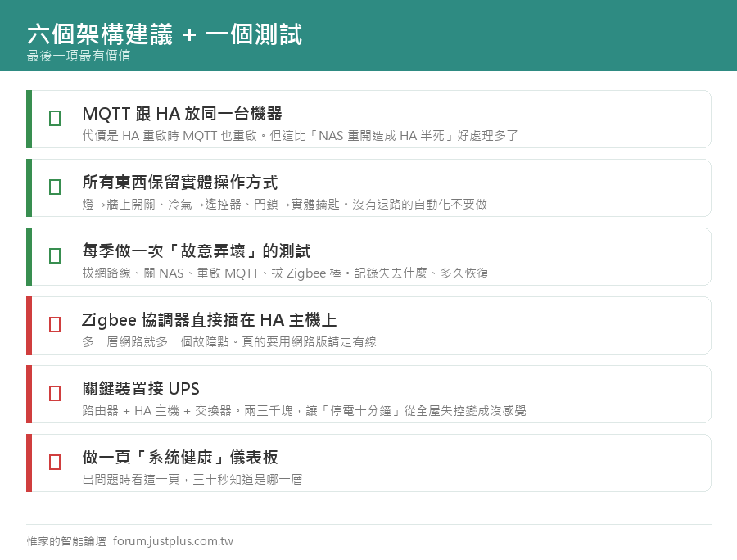Click the 惟家的智能論壇 footer label
Viewport: 737px width, 560px height.
pos(66,541)
